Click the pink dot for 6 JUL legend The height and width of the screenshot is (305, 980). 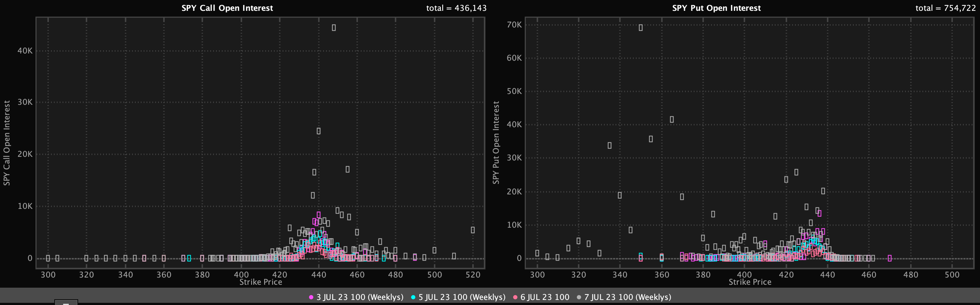click(x=515, y=297)
